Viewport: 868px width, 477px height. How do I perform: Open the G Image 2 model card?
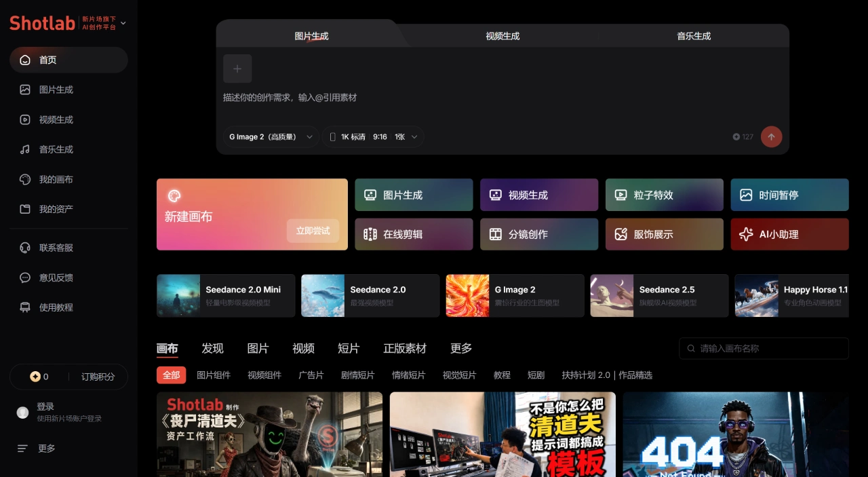(x=515, y=296)
